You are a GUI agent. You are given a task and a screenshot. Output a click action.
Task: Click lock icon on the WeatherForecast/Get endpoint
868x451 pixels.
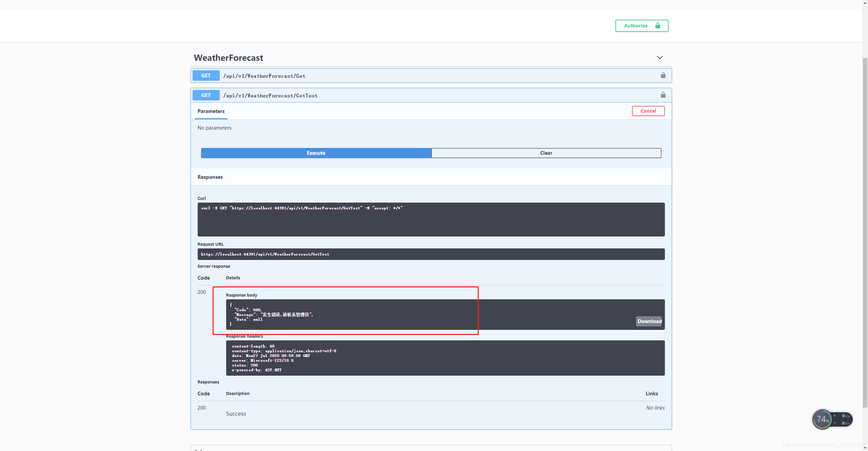(663, 75)
